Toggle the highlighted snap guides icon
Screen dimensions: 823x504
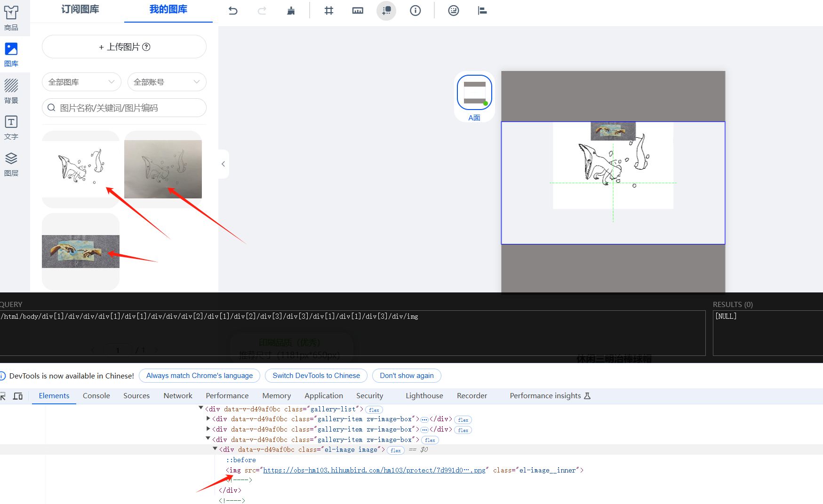(x=386, y=10)
